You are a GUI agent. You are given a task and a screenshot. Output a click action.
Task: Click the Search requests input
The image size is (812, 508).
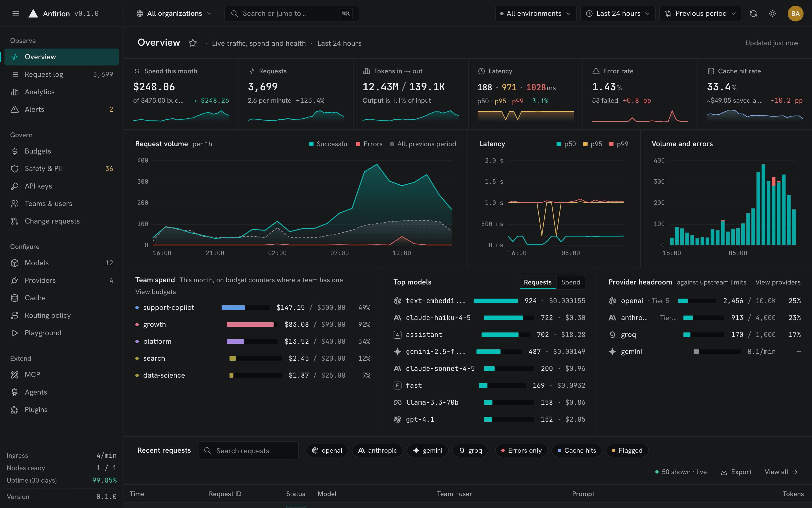click(248, 450)
